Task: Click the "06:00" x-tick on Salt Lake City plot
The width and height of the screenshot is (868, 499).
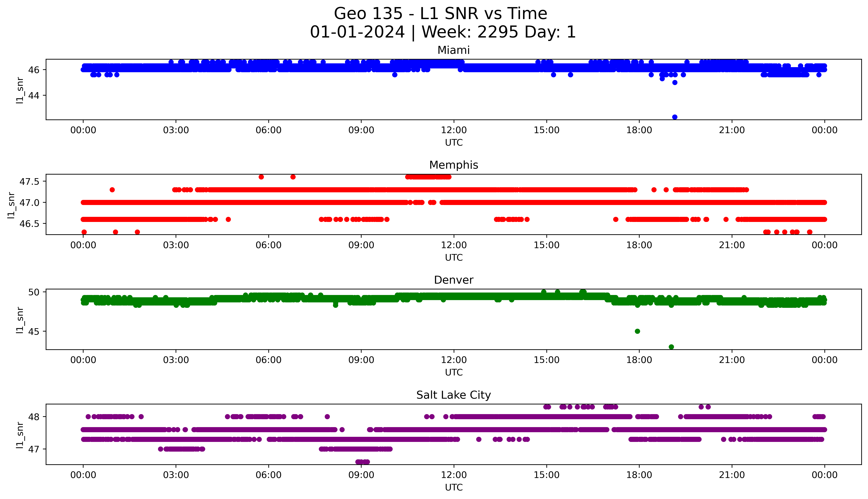Action: point(269,475)
